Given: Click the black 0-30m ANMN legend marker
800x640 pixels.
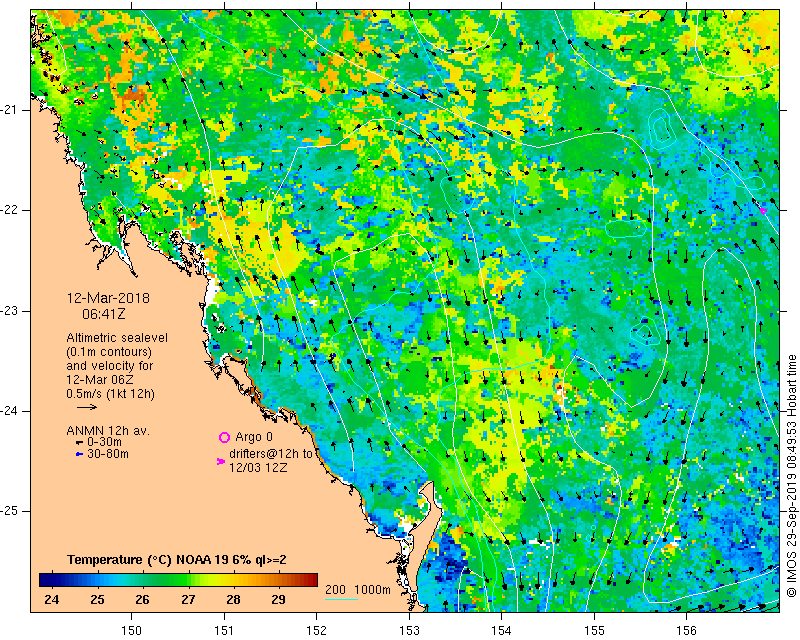Looking at the screenshot, I should click(79, 442).
